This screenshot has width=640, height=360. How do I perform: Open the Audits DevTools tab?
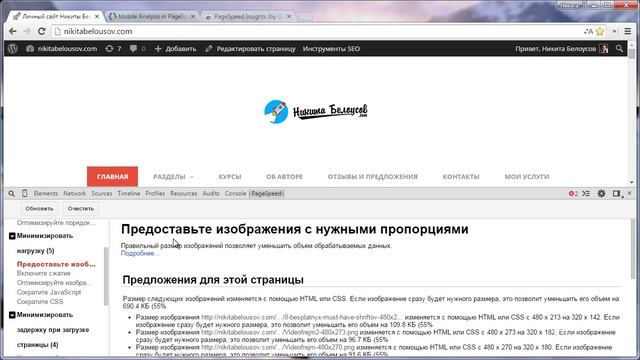(x=211, y=193)
